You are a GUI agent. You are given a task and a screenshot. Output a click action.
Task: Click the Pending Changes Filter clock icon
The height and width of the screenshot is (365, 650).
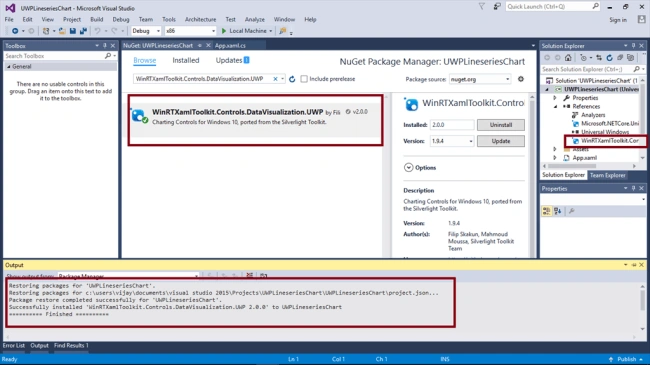tap(584, 58)
